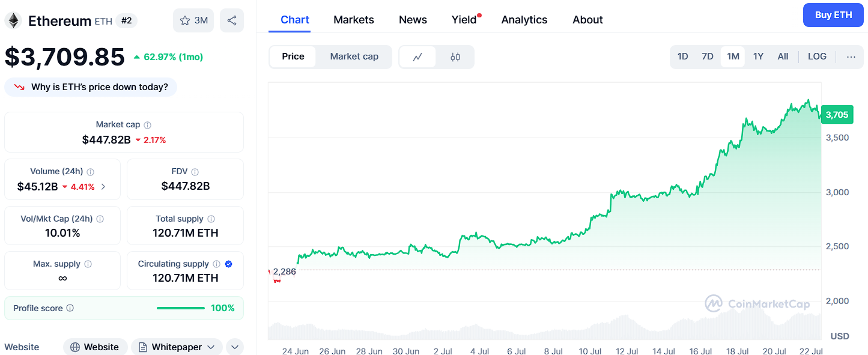Click the 2.17% market cap change
This screenshot has height=355, width=868.
point(154,140)
